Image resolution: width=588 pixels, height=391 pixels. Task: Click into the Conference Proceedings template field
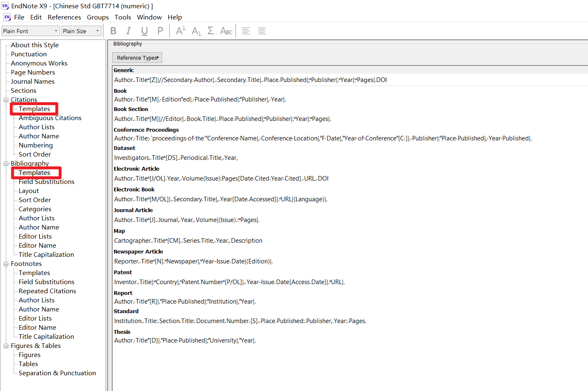coord(350,138)
